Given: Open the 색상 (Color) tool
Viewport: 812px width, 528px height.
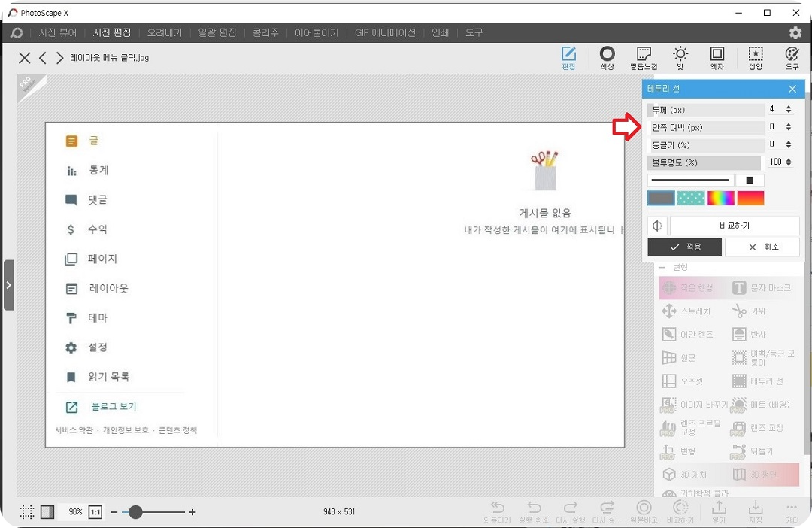Looking at the screenshot, I should [x=607, y=57].
